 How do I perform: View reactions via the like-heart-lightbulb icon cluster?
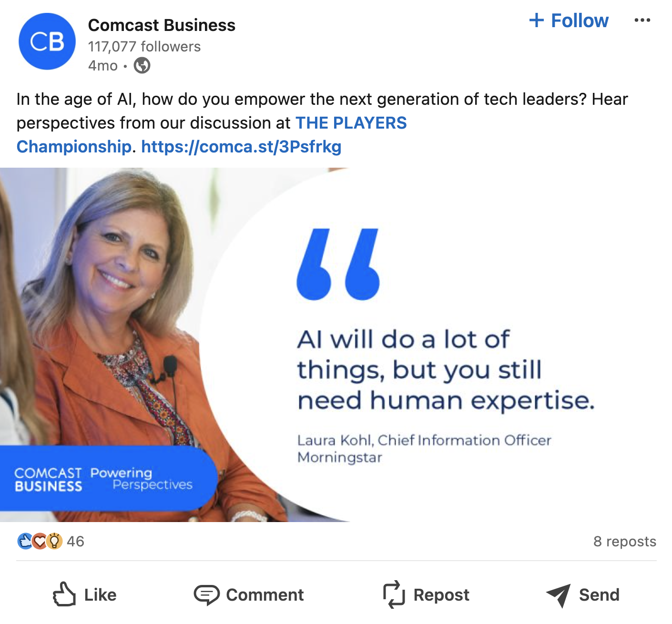[x=40, y=541]
